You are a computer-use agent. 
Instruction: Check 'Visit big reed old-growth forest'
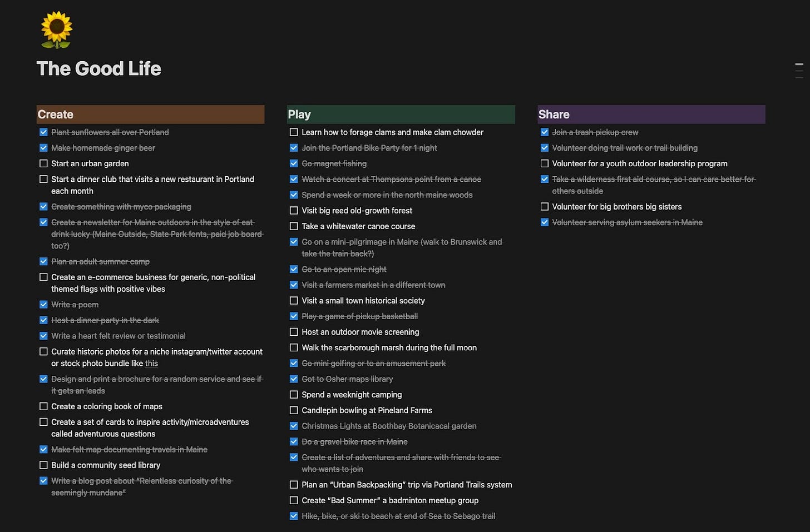coord(294,211)
